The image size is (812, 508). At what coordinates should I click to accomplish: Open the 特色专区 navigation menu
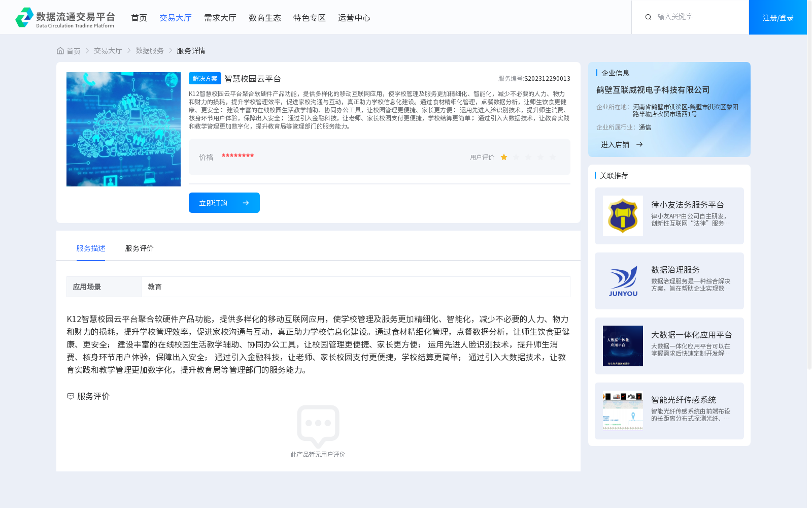(x=310, y=18)
